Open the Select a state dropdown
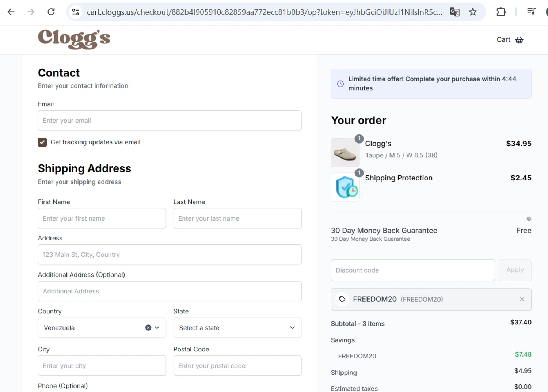Viewport: 548px width, 392px height. [237, 328]
